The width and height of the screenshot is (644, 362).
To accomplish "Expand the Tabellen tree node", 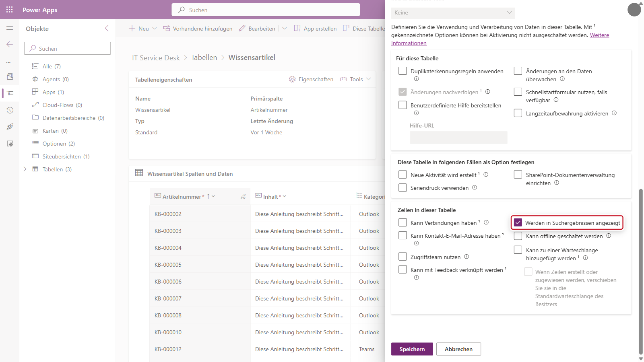I will (25, 169).
